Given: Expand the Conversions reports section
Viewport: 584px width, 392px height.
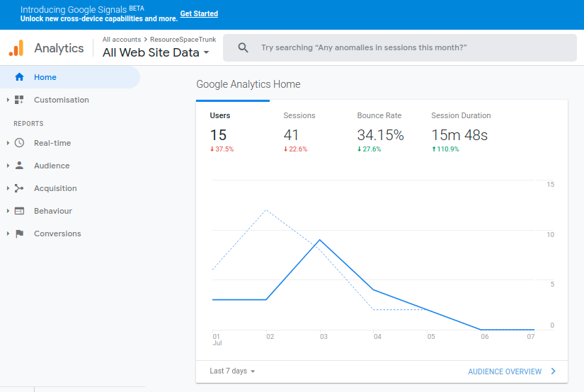Looking at the screenshot, I should (8, 234).
